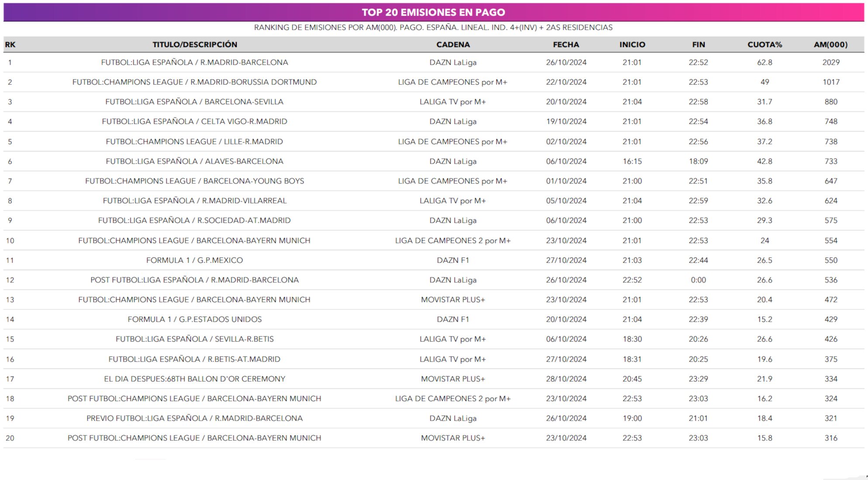Select the TOP 20 EMISIONES EN PAGO banner

pyautogui.click(x=434, y=12)
